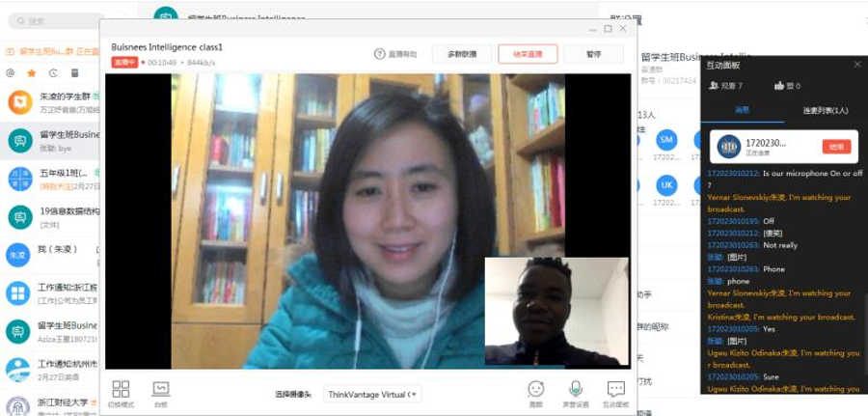Toggle the 互动面板 interaction panel icon
The width and height of the screenshot is (868, 416).
[616, 389]
